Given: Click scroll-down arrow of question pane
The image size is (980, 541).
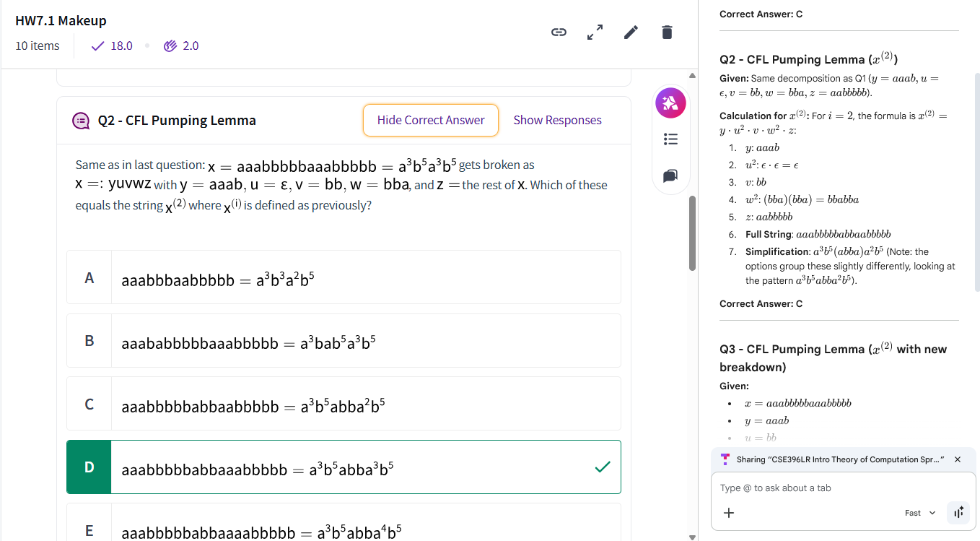Looking at the screenshot, I should pos(693,537).
